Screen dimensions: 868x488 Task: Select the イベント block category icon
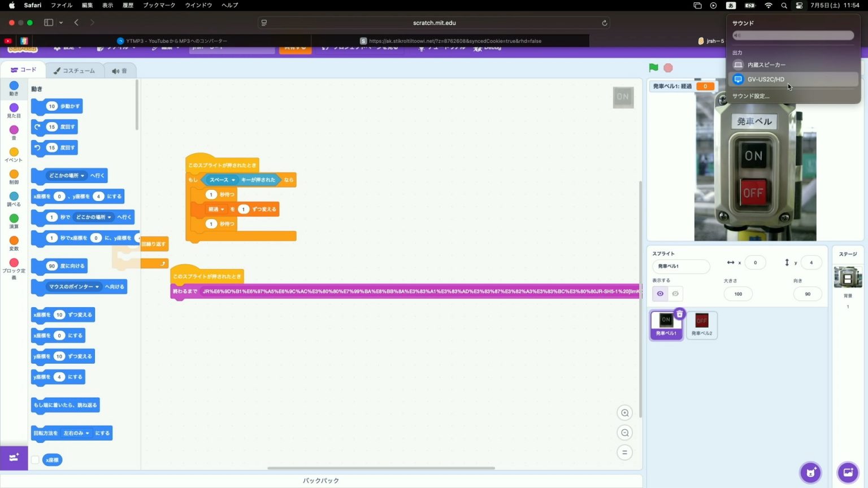[14, 152]
